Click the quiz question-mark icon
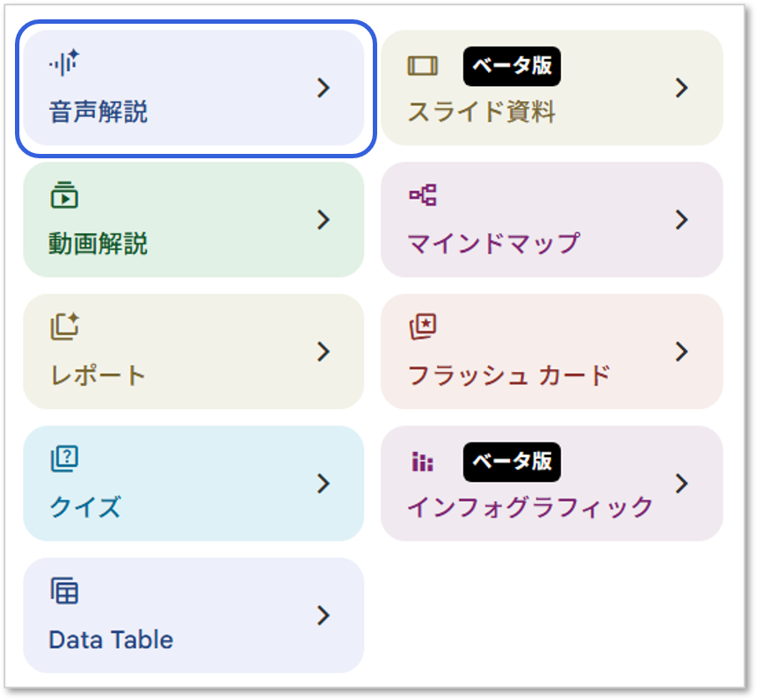757x700 pixels. point(64,459)
